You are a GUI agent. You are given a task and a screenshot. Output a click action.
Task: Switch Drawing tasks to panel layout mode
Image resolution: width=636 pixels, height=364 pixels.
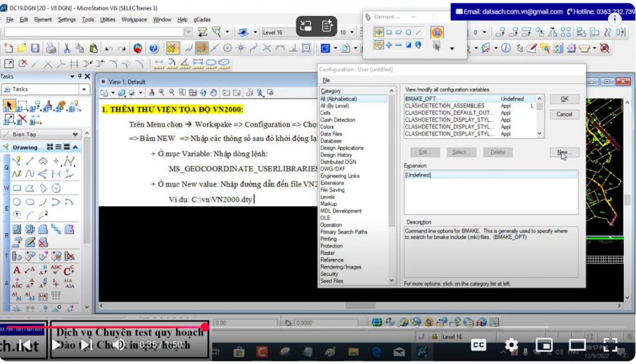(x=67, y=147)
